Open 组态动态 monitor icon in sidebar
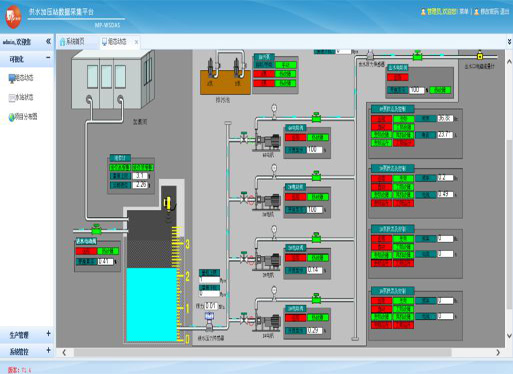 pyautogui.click(x=12, y=78)
